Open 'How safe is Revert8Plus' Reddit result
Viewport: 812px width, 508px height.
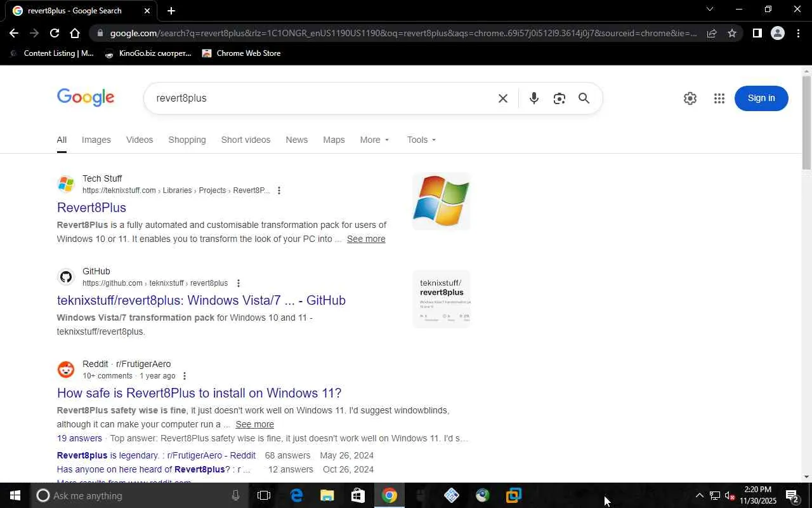(199, 393)
